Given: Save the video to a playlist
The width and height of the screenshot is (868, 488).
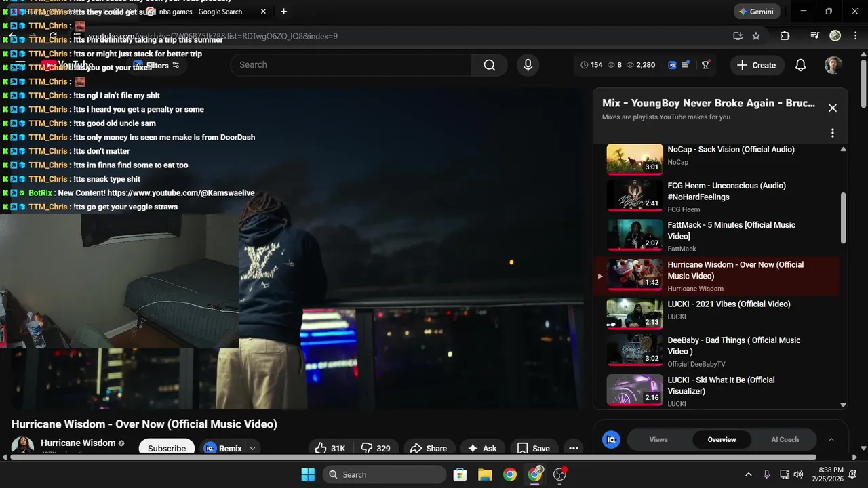Looking at the screenshot, I should tap(533, 448).
